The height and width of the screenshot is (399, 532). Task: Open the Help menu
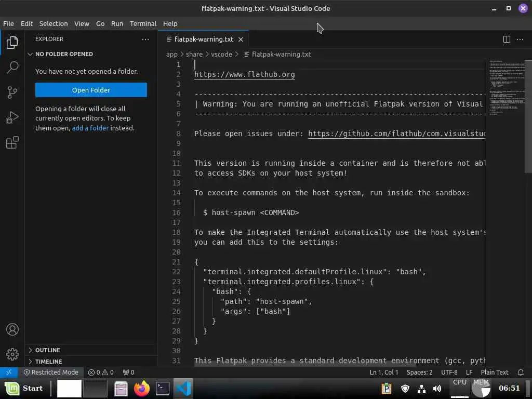(x=170, y=24)
